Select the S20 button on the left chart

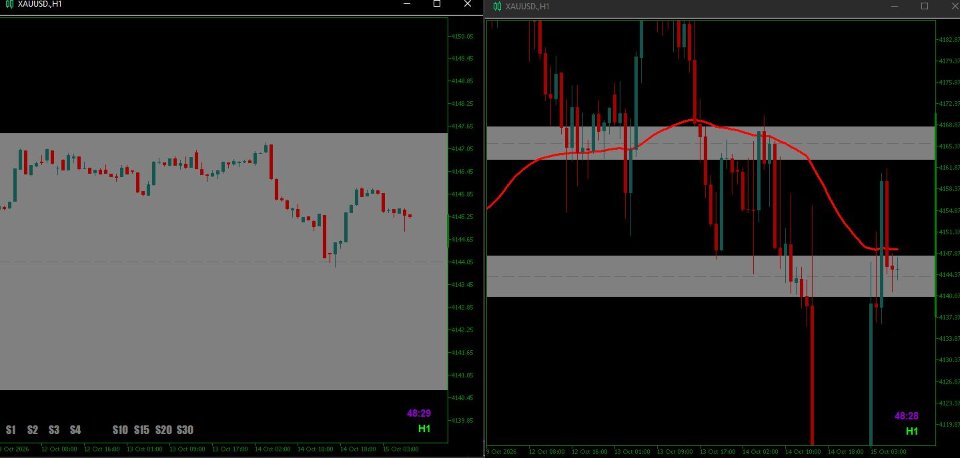[163, 430]
